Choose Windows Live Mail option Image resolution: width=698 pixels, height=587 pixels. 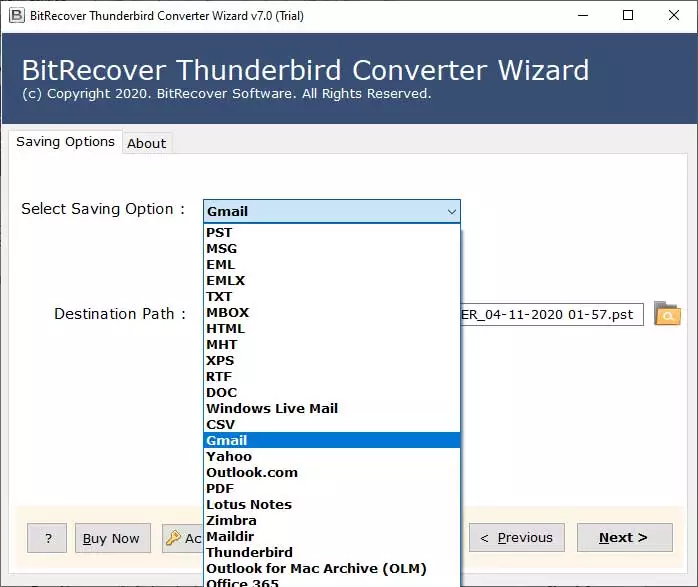point(332,409)
